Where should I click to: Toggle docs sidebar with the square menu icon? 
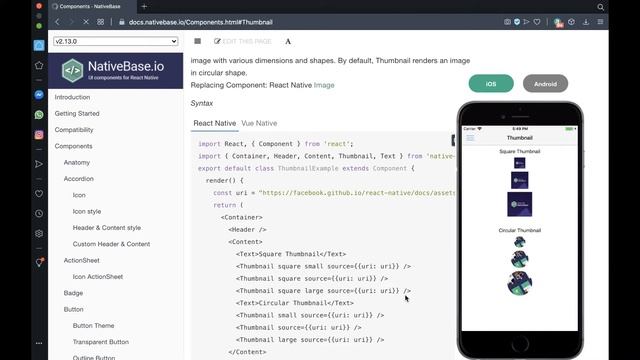pos(198,41)
